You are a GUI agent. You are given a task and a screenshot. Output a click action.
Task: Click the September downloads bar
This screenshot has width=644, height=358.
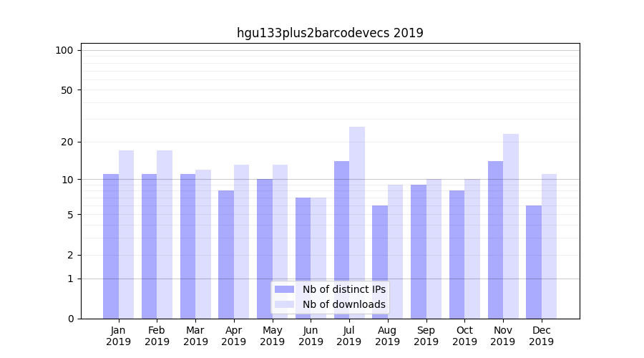434,248
